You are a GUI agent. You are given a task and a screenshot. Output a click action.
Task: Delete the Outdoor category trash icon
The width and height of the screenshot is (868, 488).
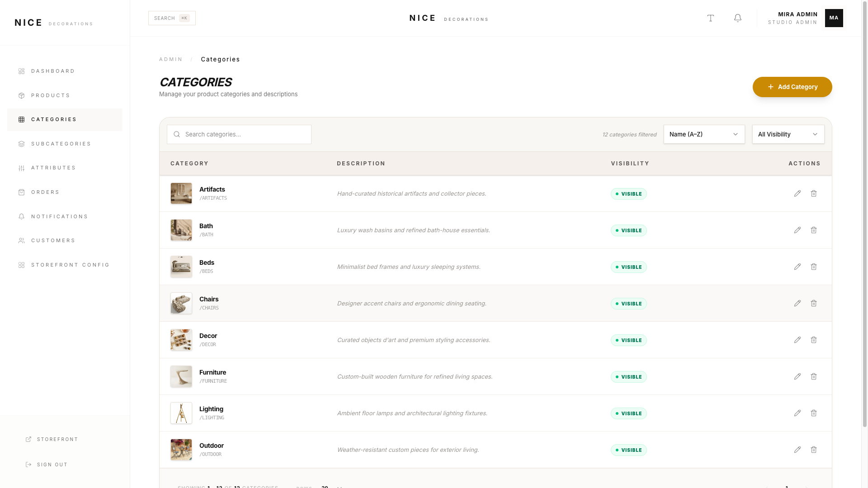tap(814, 450)
